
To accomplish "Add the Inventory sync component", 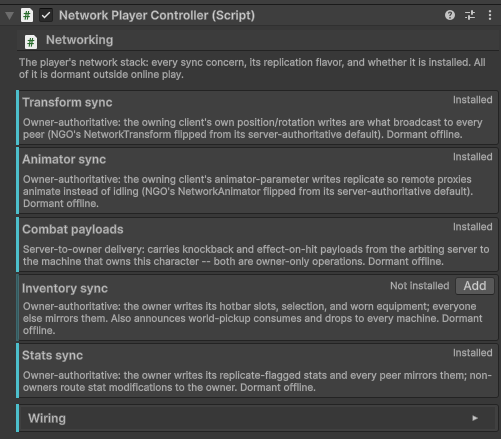I will 475,286.
